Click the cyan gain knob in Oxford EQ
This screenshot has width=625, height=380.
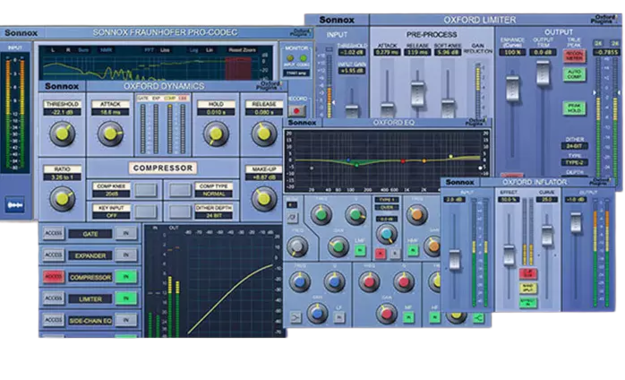click(x=386, y=234)
